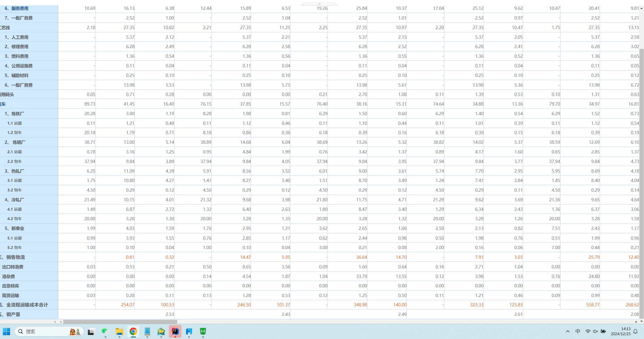
Task: Select the '4、冷轧厂' row header
Action: point(29,200)
